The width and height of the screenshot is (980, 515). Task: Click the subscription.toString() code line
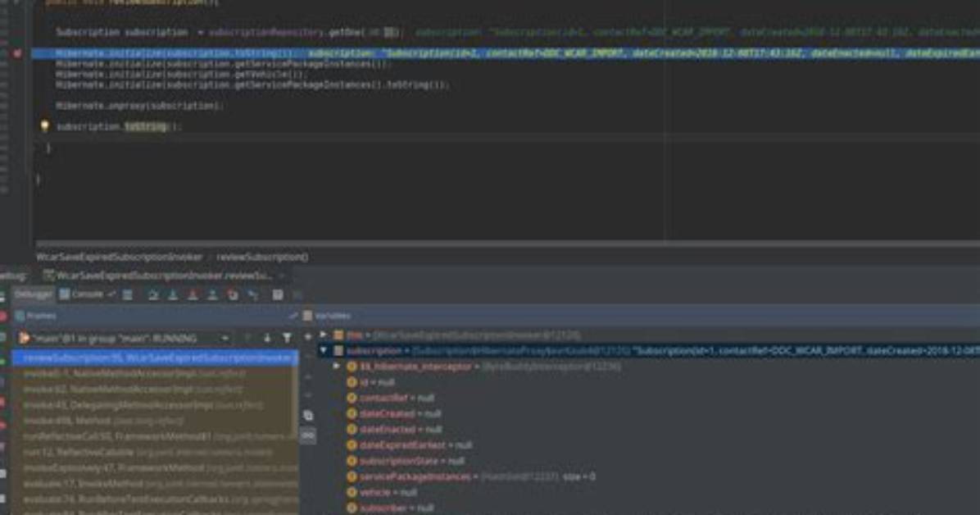[117, 126]
